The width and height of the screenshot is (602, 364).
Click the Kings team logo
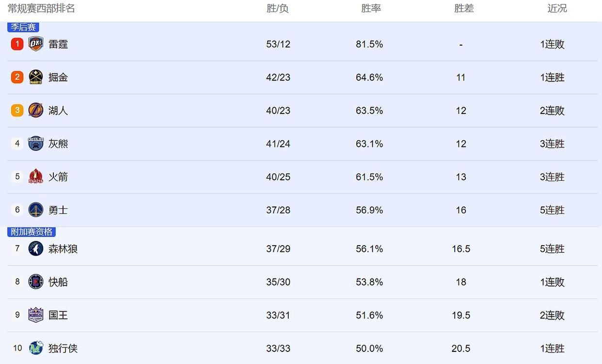click(x=36, y=315)
